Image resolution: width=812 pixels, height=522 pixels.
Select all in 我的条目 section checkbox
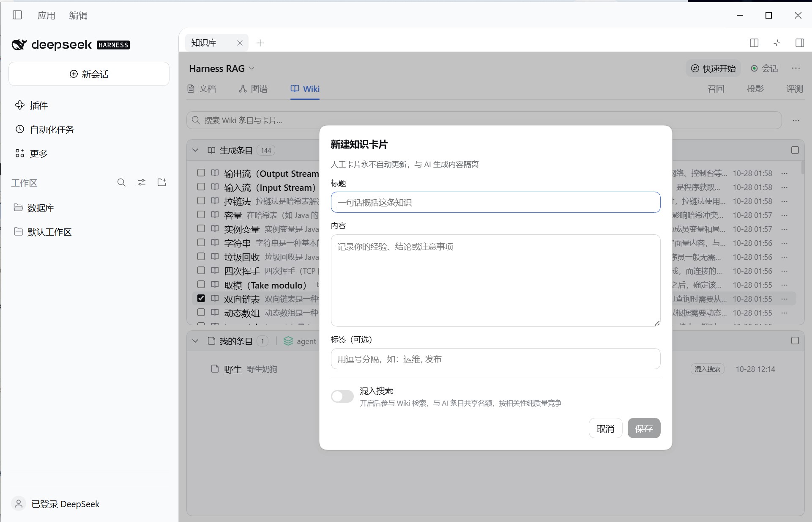point(795,341)
